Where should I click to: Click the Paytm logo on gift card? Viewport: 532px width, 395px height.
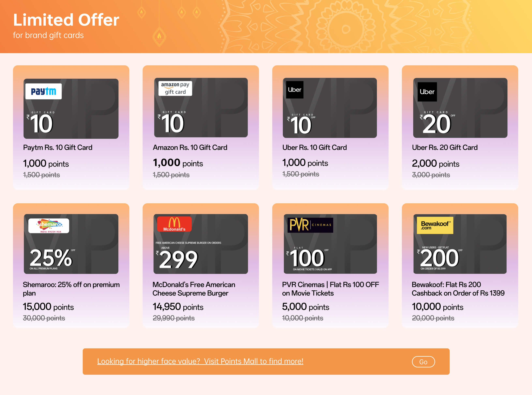click(43, 91)
